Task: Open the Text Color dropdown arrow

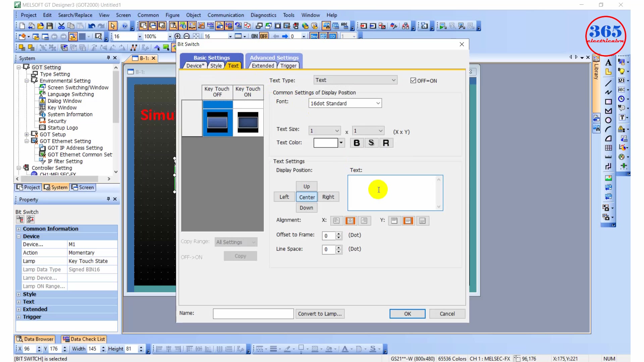Action: [341, 143]
